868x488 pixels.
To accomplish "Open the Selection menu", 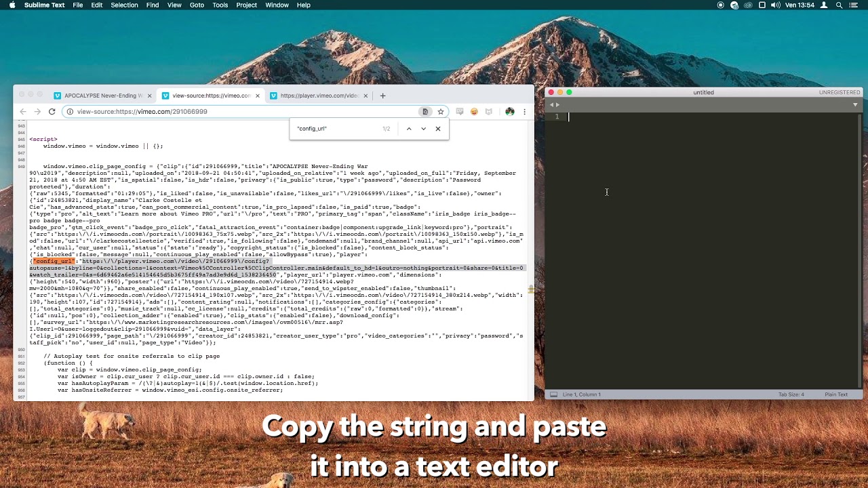I will pyautogui.click(x=124, y=5).
